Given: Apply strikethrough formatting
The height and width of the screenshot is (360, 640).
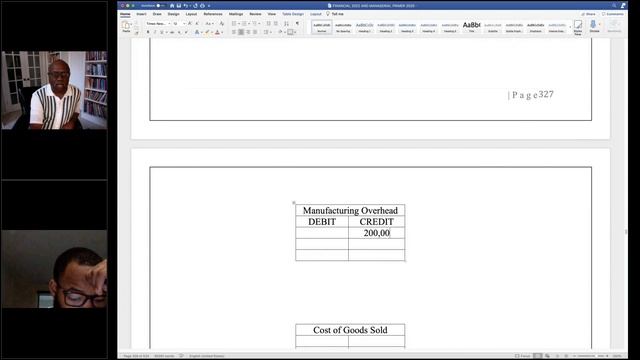Looking at the screenshot, I should click(x=172, y=32).
